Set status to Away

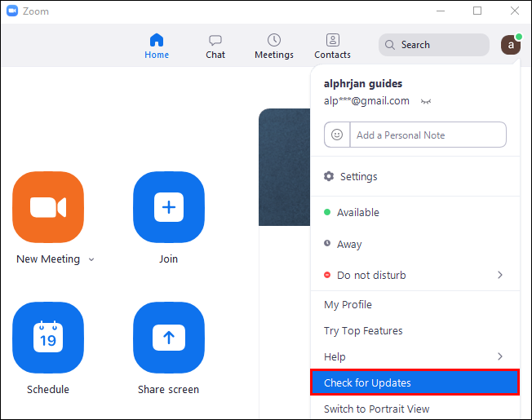tap(415, 244)
